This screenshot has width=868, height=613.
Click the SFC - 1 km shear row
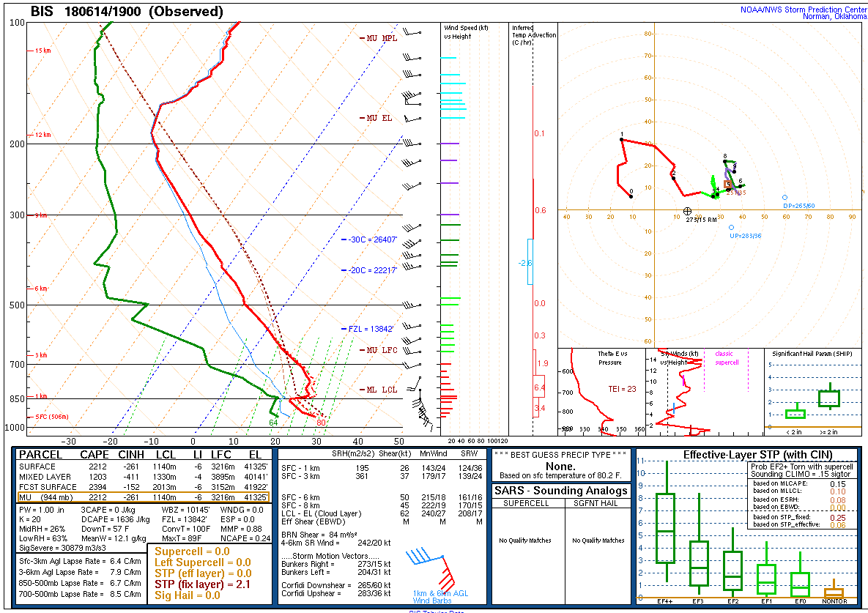pyautogui.click(x=382, y=468)
